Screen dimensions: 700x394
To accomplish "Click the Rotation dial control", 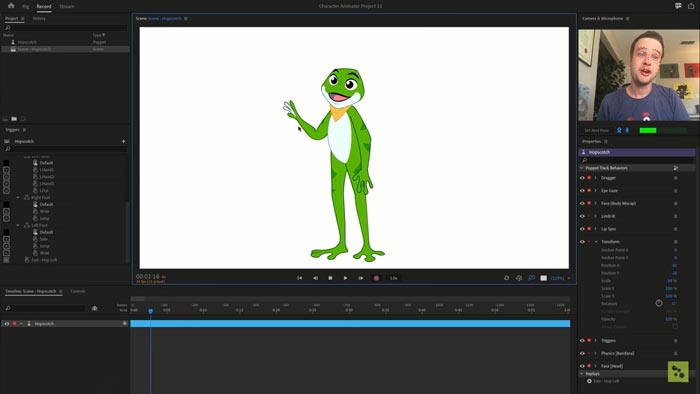I will click(659, 303).
